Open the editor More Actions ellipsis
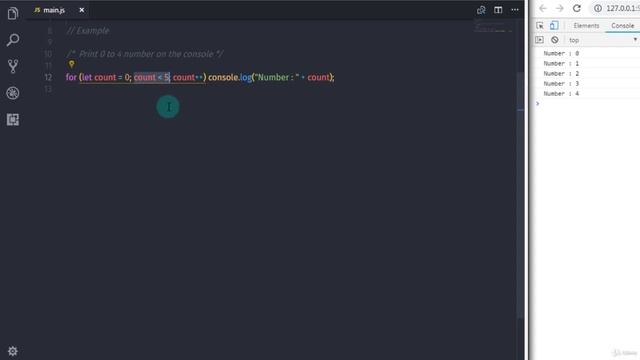The width and height of the screenshot is (640, 360). point(515,10)
